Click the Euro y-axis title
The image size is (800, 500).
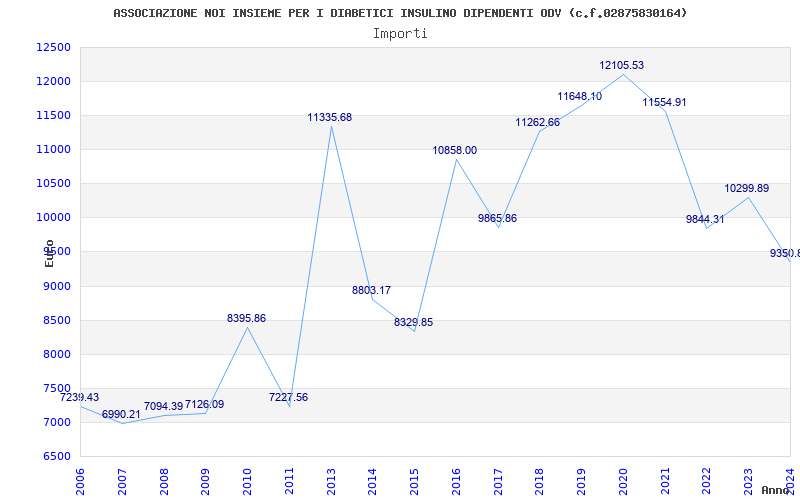[x=49, y=253]
